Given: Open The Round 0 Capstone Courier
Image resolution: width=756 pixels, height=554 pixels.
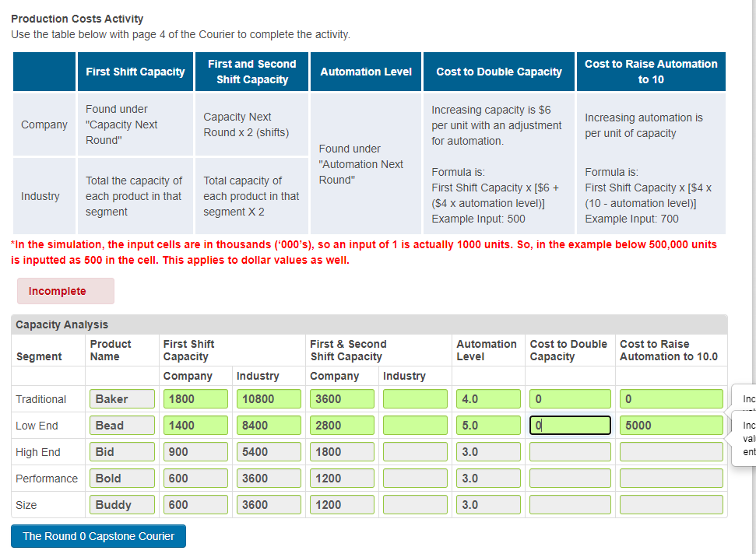Looking at the screenshot, I should pos(97,535).
